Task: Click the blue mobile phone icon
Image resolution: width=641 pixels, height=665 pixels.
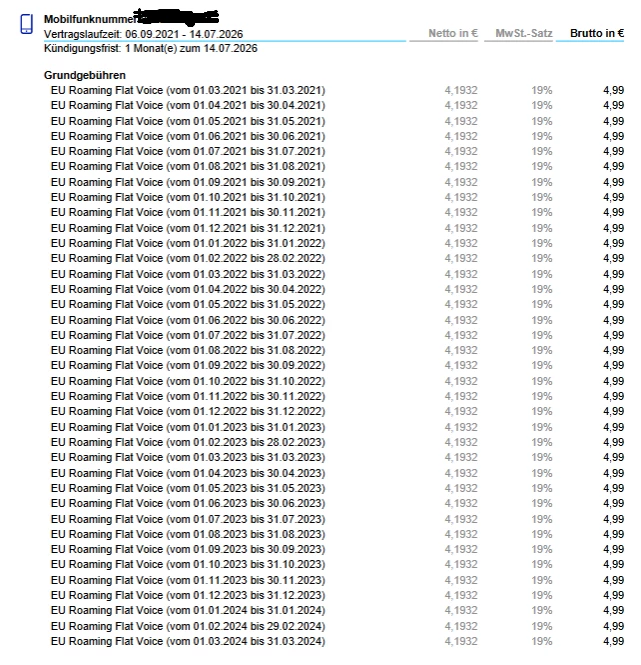Action: [26, 24]
